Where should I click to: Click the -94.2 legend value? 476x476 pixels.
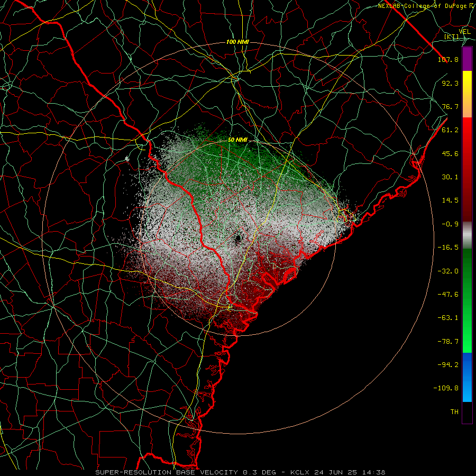click(448, 364)
